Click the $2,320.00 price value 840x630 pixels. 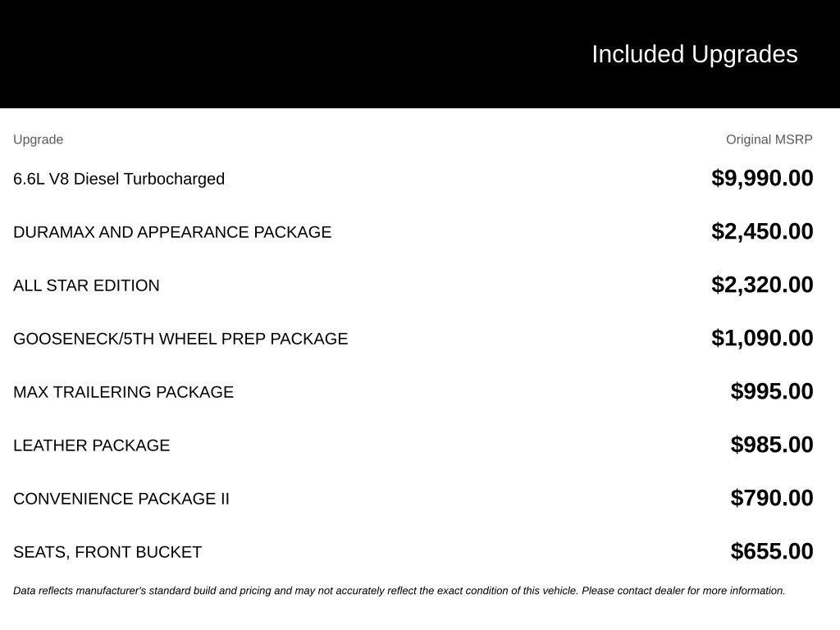[x=762, y=285]
